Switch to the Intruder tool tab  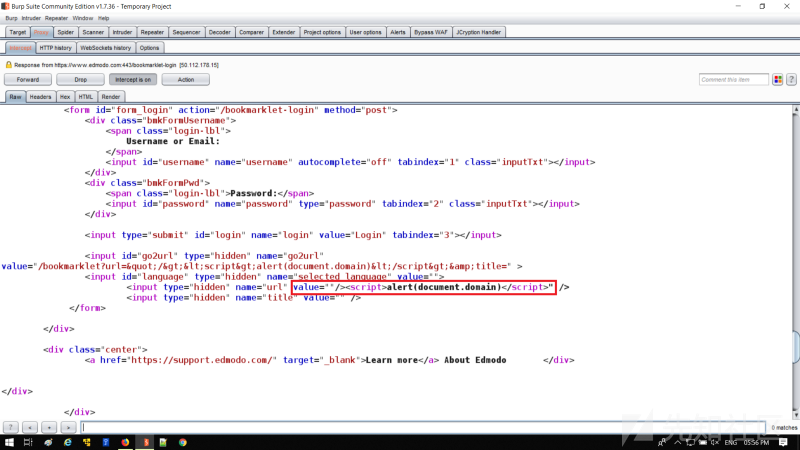click(122, 32)
